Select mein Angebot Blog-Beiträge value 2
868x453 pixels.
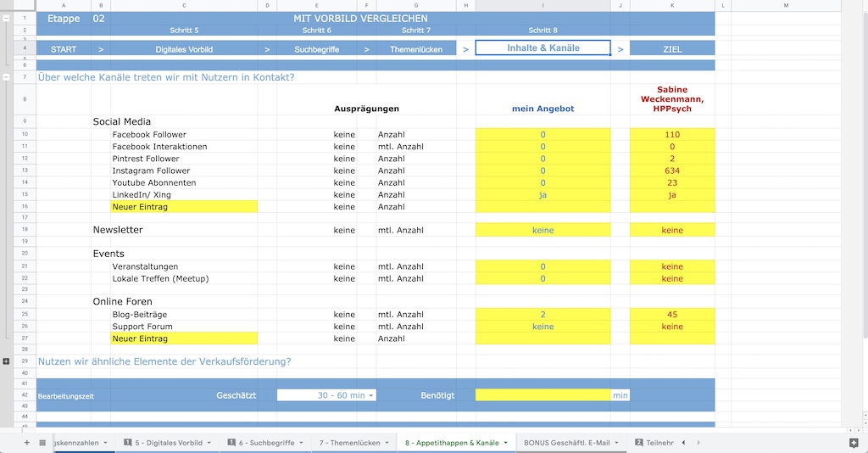coord(543,315)
